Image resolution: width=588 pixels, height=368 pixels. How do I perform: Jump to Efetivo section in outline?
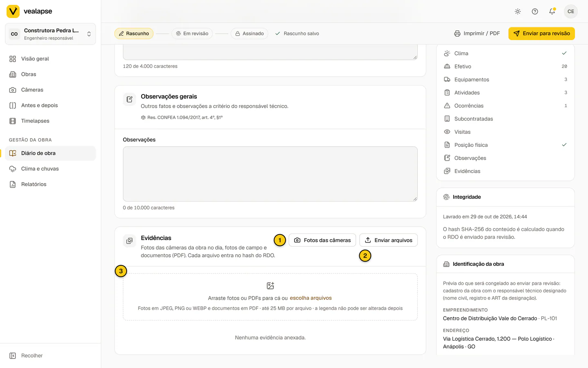(506, 67)
